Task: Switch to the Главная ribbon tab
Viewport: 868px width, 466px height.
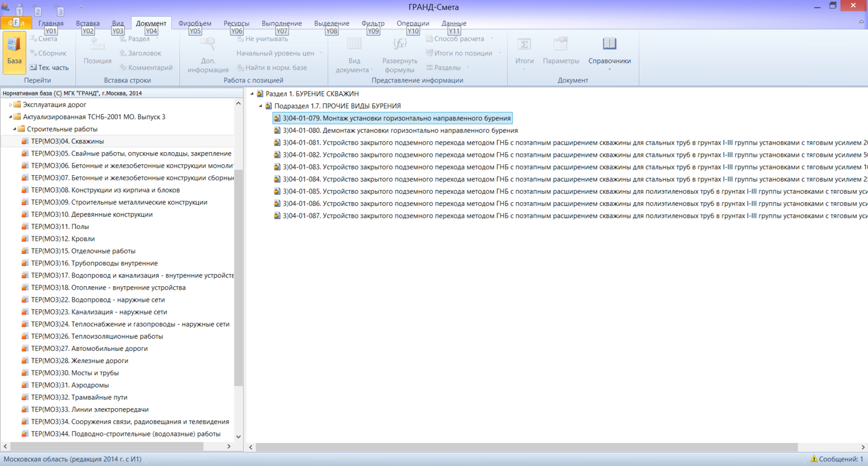Action: (x=51, y=23)
